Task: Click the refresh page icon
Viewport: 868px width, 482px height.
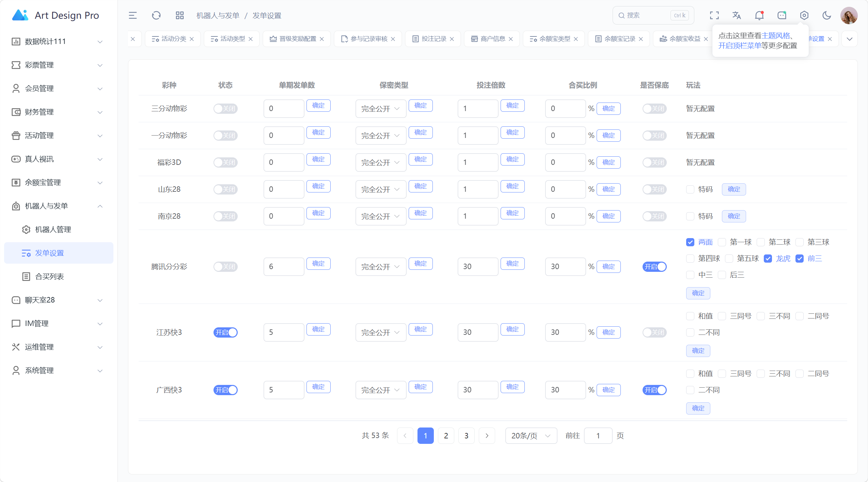Action: pos(156,15)
